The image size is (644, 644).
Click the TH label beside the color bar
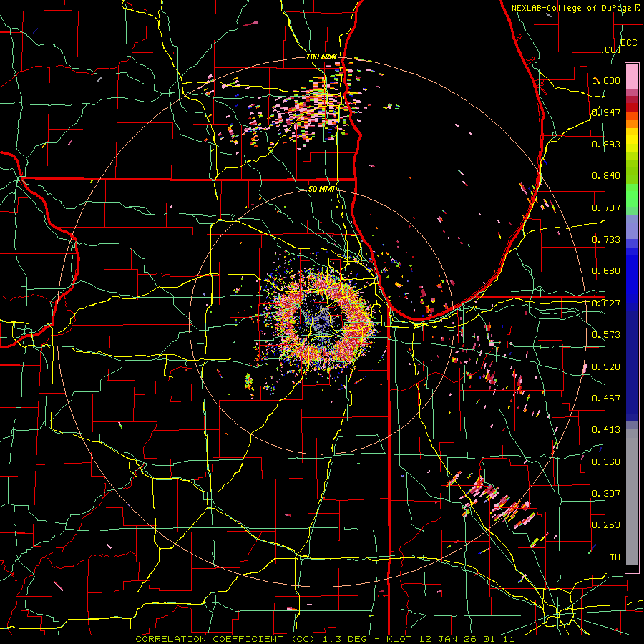[615, 557]
